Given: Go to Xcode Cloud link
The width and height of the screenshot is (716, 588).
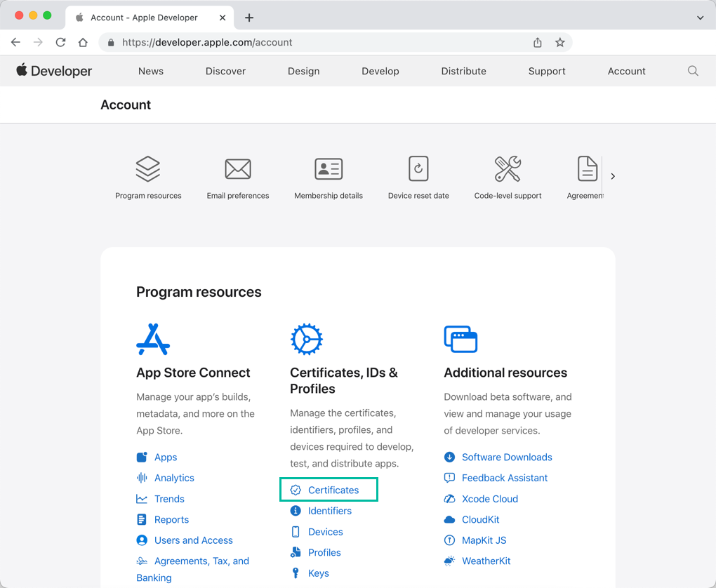Looking at the screenshot, I should pyautogui.click(x=489, y=499).
